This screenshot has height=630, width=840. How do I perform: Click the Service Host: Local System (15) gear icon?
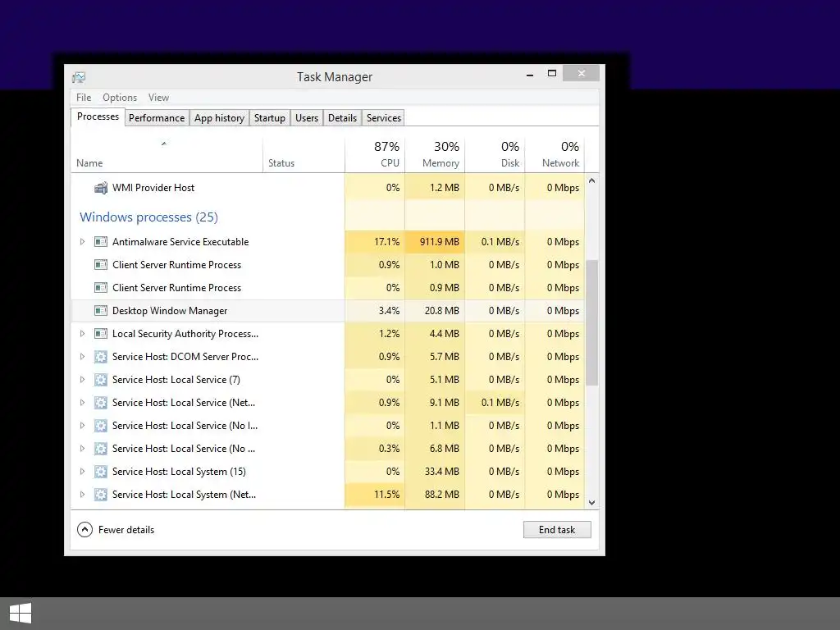[101, 472]
